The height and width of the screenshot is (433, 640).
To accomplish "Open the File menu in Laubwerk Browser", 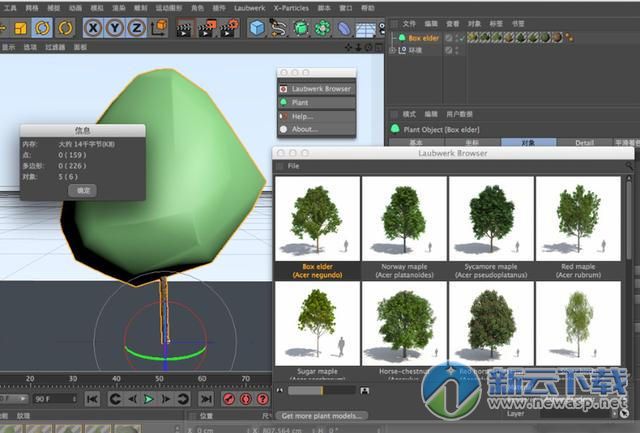I will tap(293, 166).
